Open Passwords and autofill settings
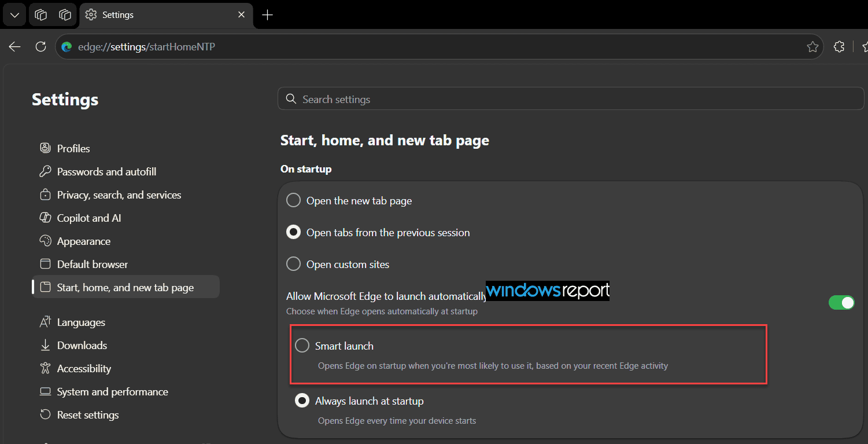 126,172
